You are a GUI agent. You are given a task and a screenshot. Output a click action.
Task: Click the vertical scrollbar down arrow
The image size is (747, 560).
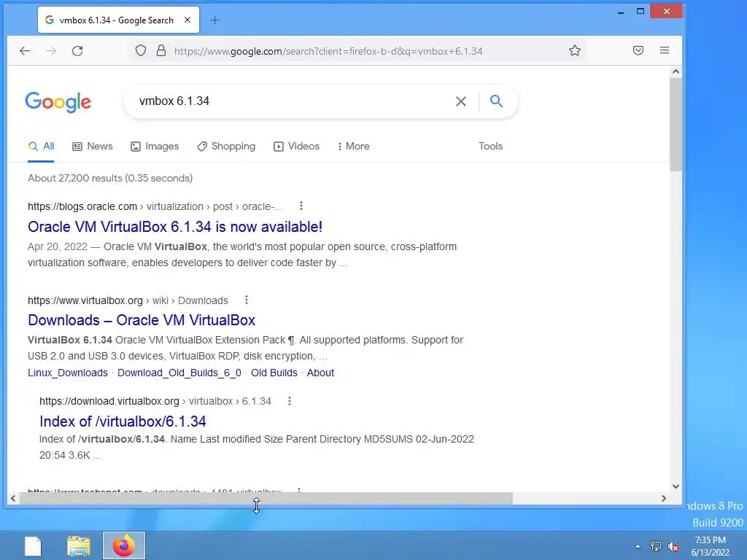coord(676,486)
